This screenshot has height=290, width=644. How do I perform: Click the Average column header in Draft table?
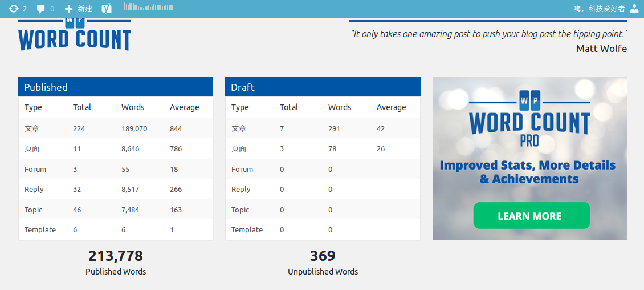(392, 107)
